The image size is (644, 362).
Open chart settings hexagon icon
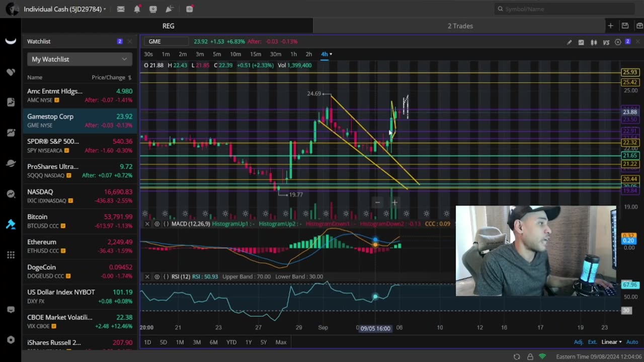click(x=618, y=42)
